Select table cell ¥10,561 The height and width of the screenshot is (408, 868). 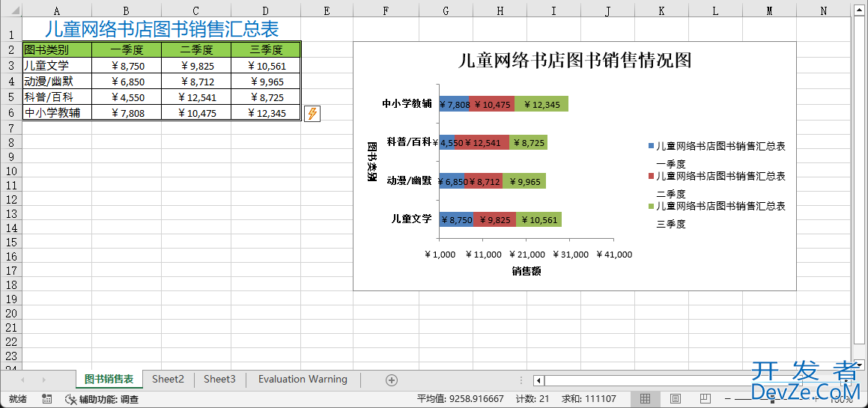(x=267, y=66)
